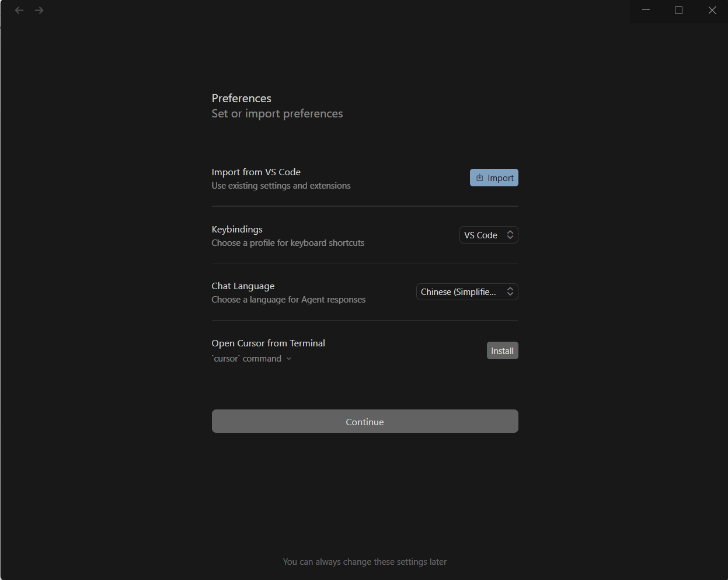Select 'Use existing settings and extensions' text
The width and height of the screenshot is (728, 580).
281,186
